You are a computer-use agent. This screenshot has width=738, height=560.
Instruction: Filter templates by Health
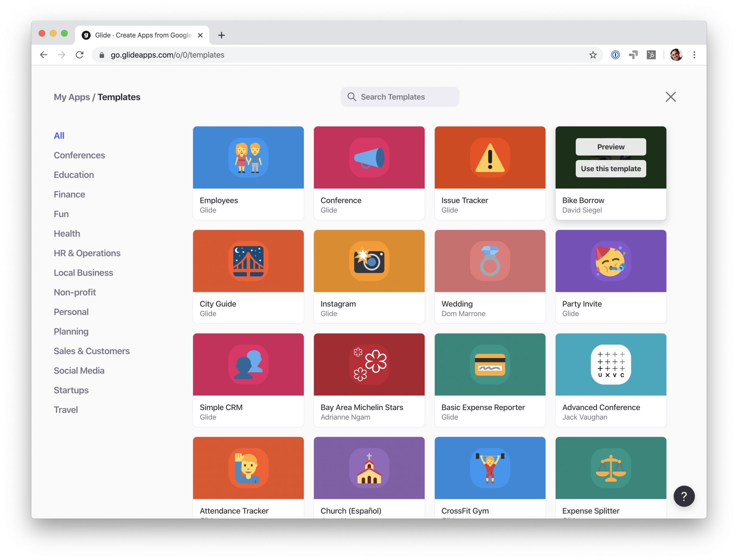tap(67, 233)
